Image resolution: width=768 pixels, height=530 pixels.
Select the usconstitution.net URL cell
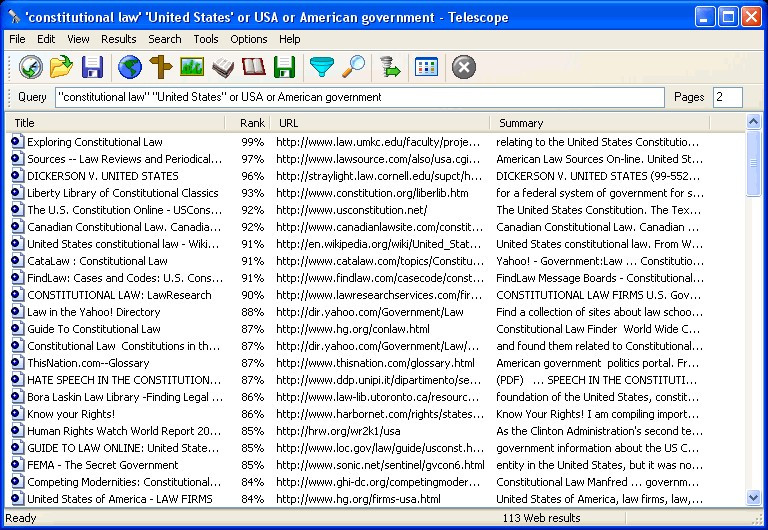pos(352,210)
